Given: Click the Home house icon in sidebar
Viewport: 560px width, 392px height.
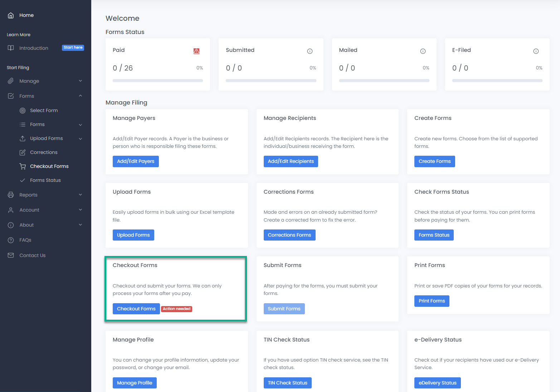Looking at the screenshot, I should pyautogui.click(x=11, y=15).
